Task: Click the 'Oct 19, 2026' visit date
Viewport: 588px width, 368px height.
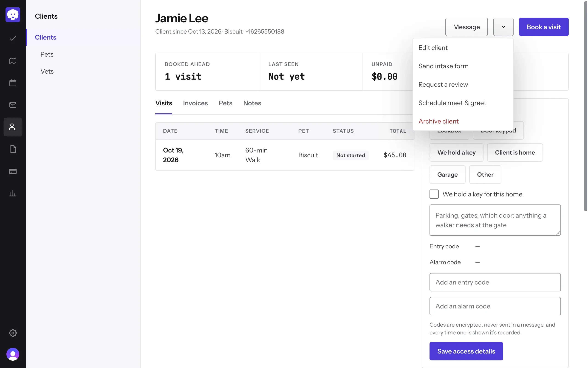Action: [173, 155]
